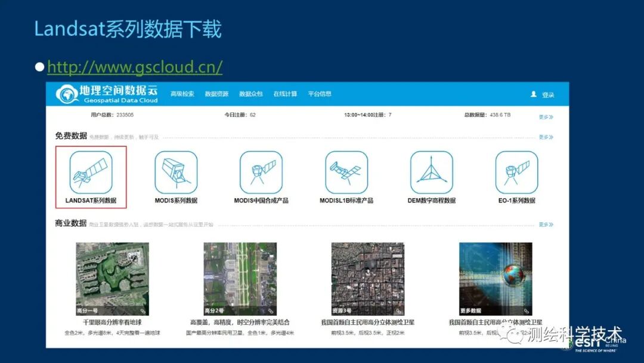Open the 数据资源 menu

216,94
